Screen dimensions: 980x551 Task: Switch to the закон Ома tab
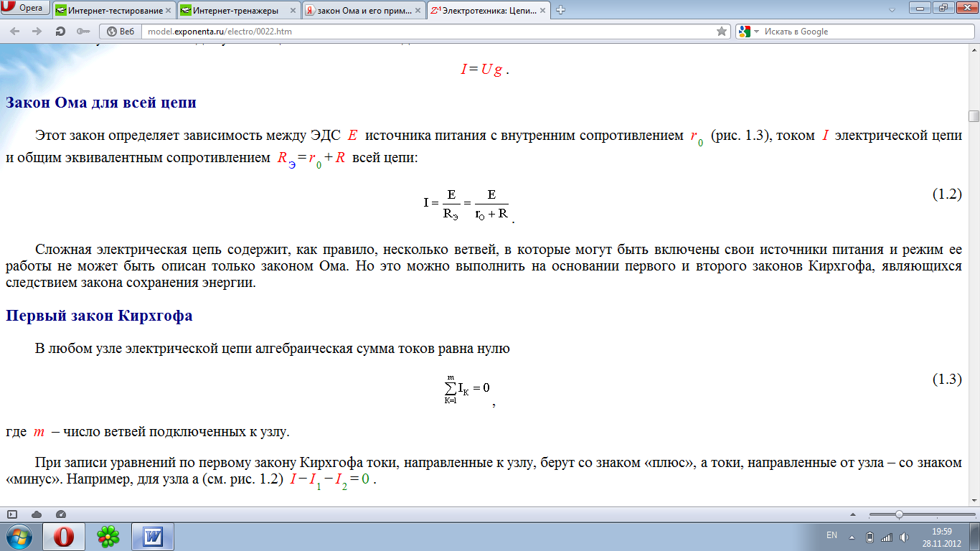click(x=364, y=10)
